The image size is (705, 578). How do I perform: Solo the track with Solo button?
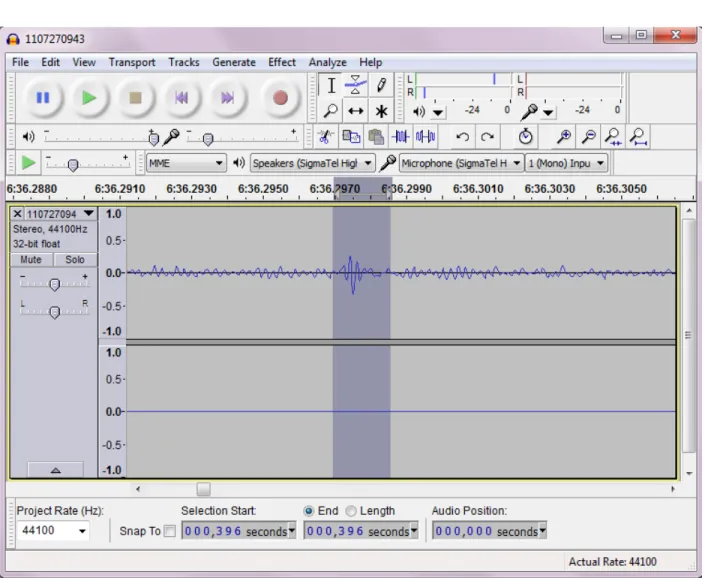coord(75,259)
